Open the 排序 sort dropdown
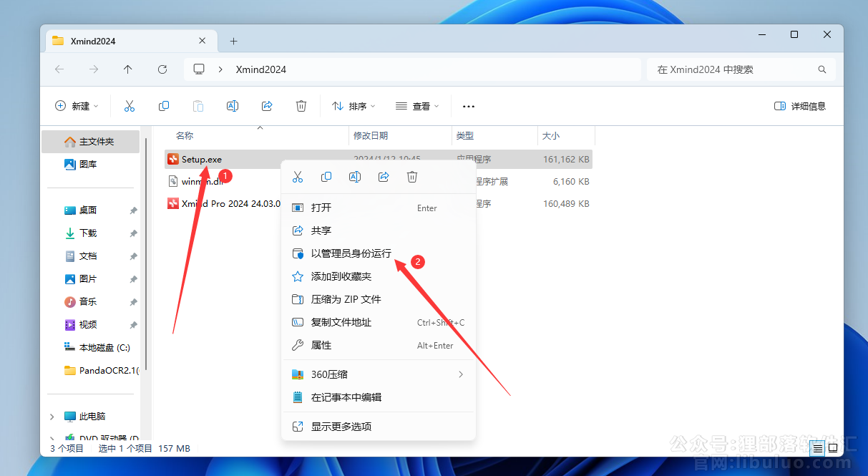This screenshot has height=476, width=868. [354, 106]
